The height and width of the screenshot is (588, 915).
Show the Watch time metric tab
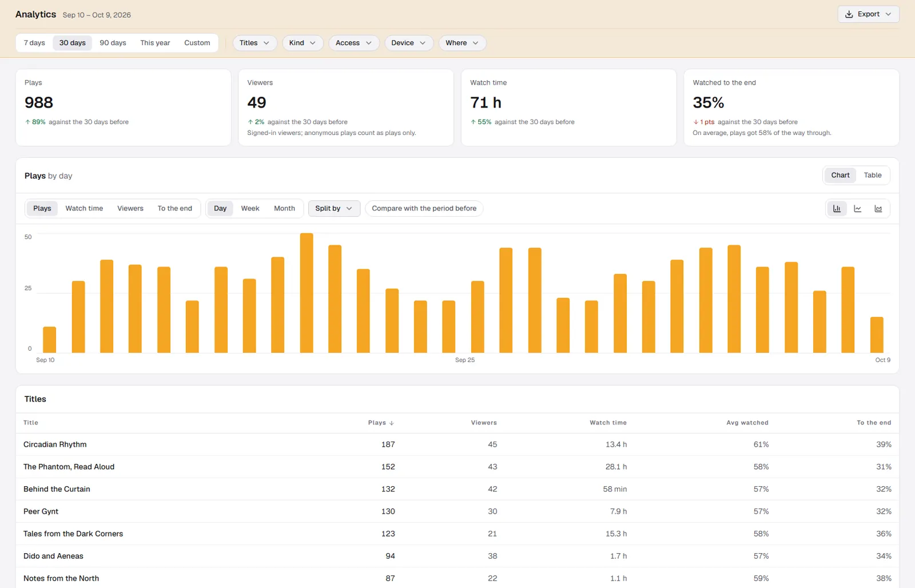coord(84,209)
